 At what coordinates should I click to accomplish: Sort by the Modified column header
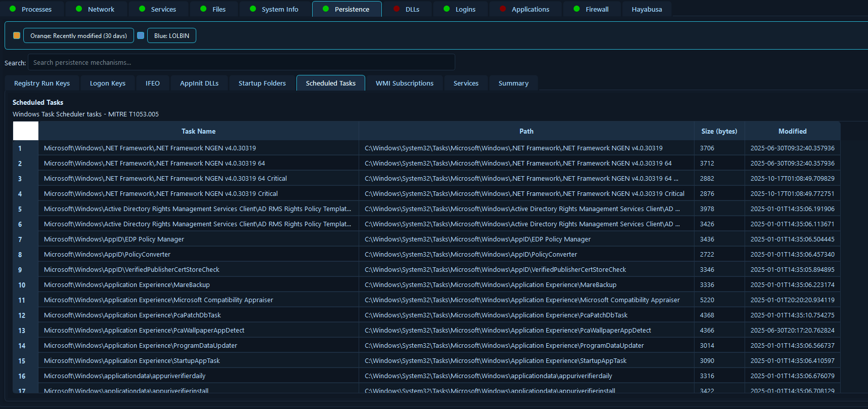point(792,131)
